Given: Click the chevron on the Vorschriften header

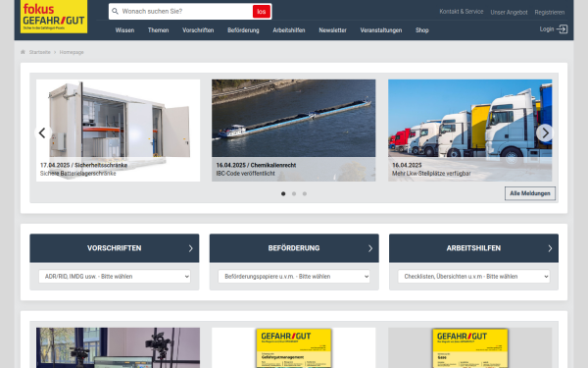Looking at the screenshot, I should [190, 248].
